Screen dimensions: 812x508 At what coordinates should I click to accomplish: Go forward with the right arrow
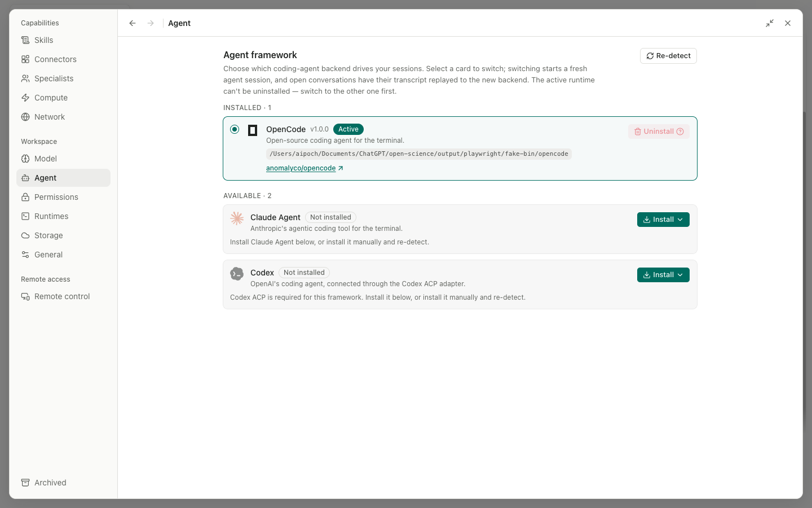tap(151, 23)
